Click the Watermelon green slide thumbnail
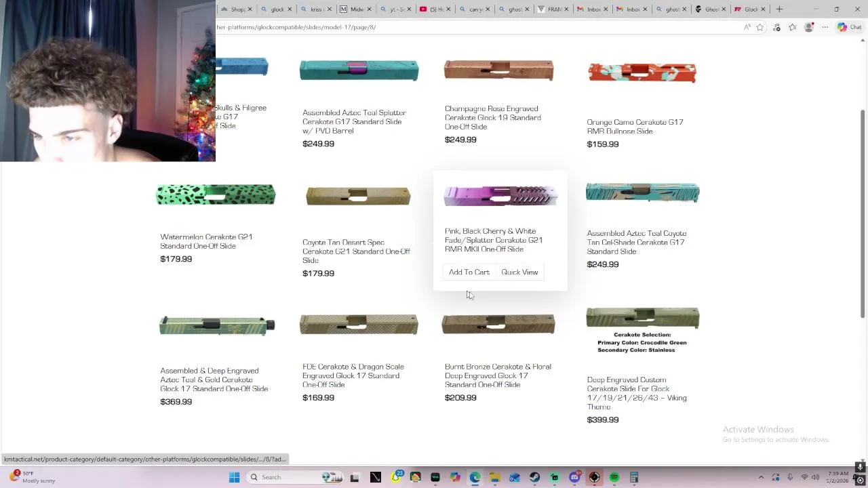 point(216,195)
